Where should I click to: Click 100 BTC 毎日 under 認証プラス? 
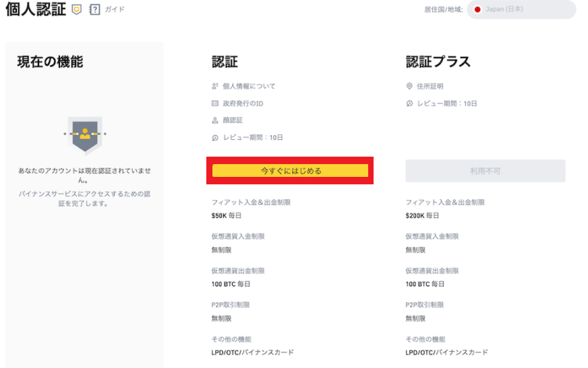[x=425, y=284]
